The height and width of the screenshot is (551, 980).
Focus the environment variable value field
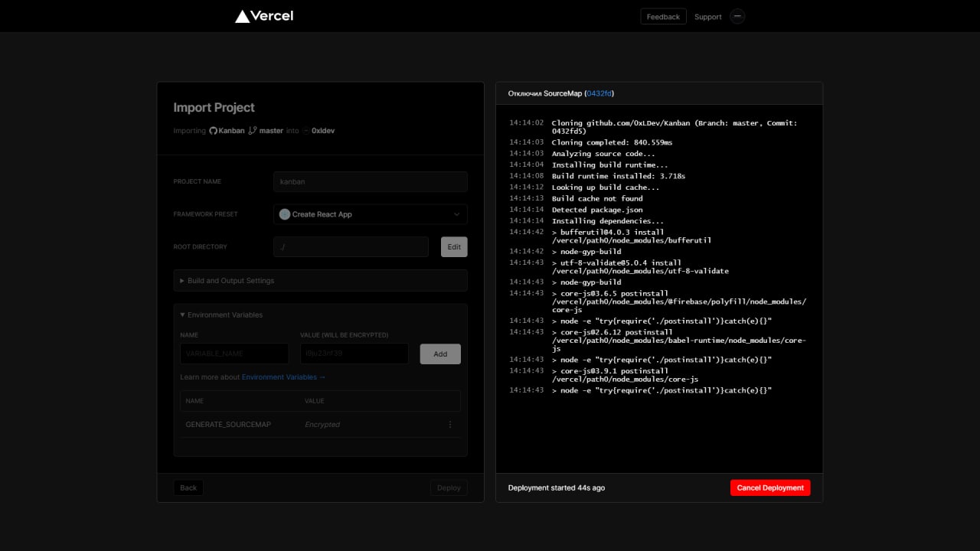tap(354, 354)
